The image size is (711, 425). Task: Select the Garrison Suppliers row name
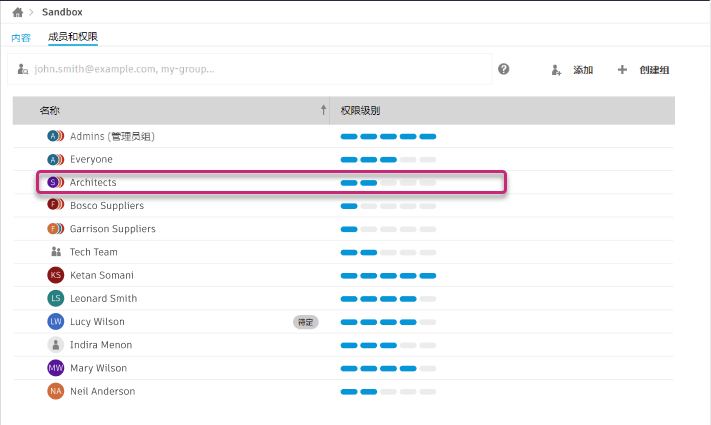[x=112, y=229]
